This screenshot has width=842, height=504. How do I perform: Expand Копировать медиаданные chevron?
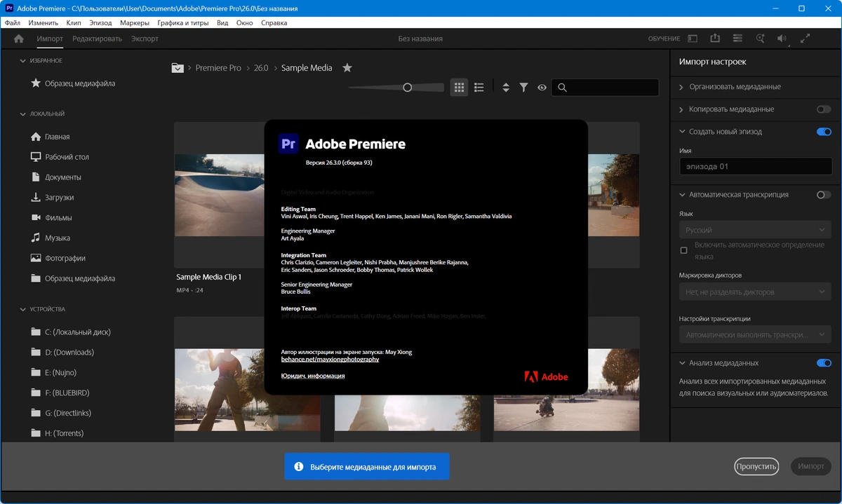click(x=682, y=109)
